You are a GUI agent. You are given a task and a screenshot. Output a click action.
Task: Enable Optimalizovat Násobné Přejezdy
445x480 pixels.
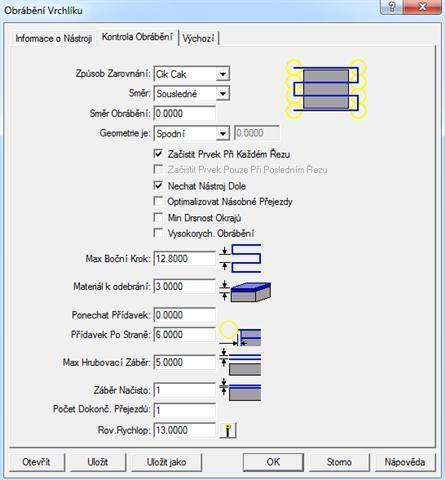[x=158, y=201]
